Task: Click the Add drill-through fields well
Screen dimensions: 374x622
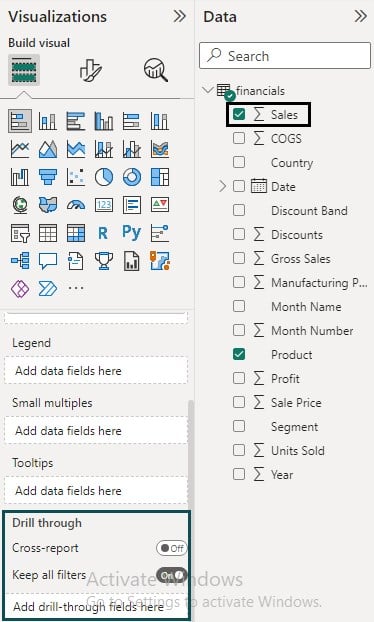Action: click(x=96, y=607)
